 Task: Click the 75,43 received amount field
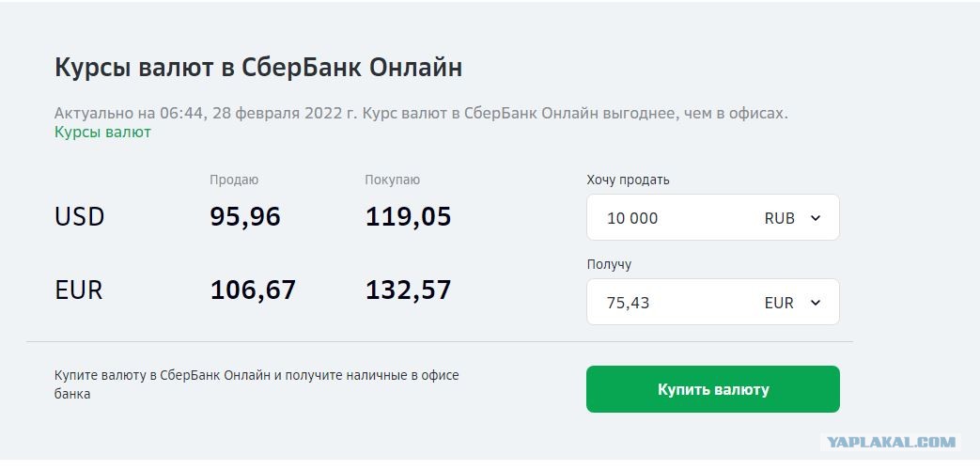tap(712, 303)
